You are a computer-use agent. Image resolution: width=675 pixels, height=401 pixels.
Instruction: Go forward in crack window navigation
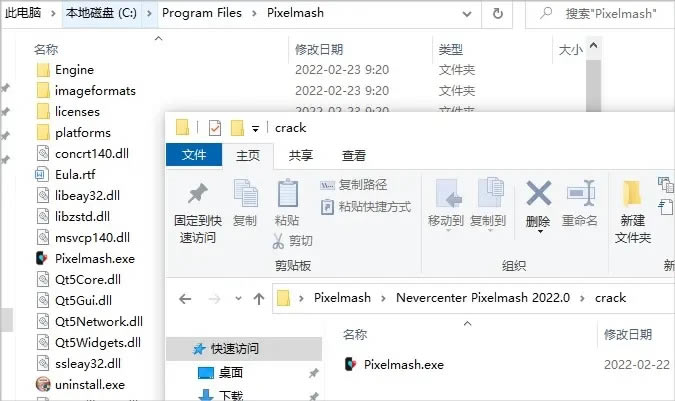click(214, 299)
